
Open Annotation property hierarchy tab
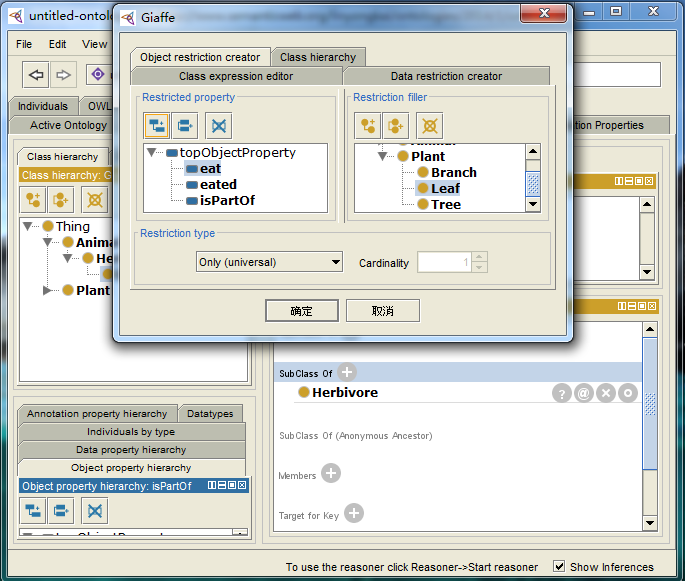click(97, 414)
